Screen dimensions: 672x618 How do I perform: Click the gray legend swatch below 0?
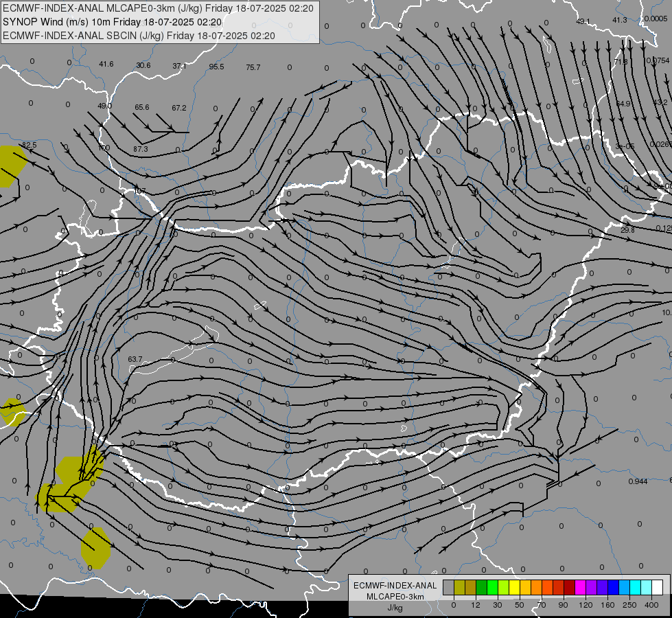pyautogui.click(x=449, y=587)
